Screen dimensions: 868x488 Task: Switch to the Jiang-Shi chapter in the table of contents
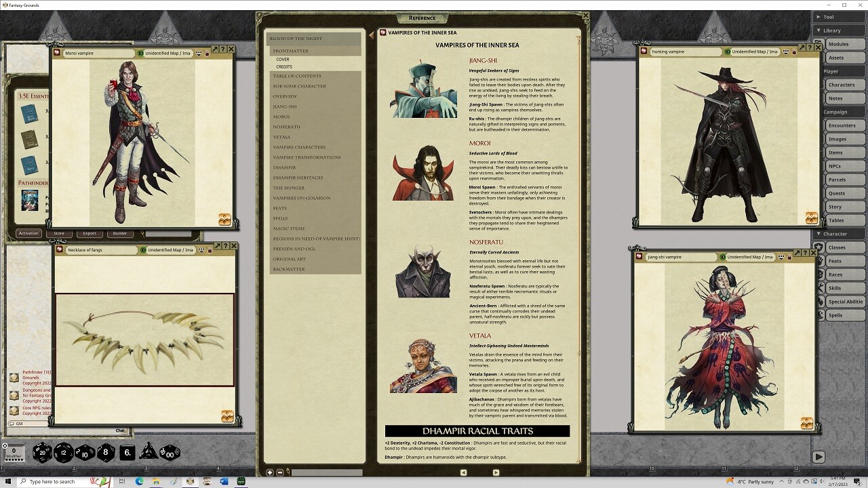point(285,106)
